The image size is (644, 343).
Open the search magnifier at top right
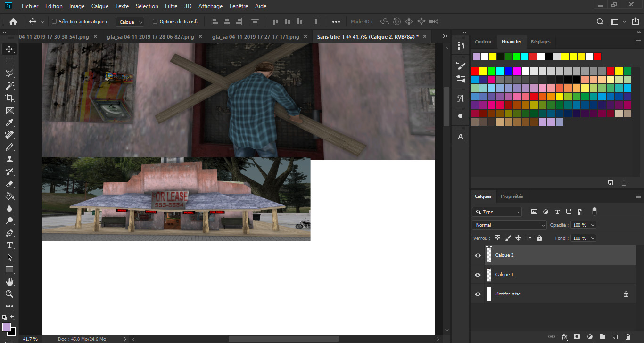600,22
